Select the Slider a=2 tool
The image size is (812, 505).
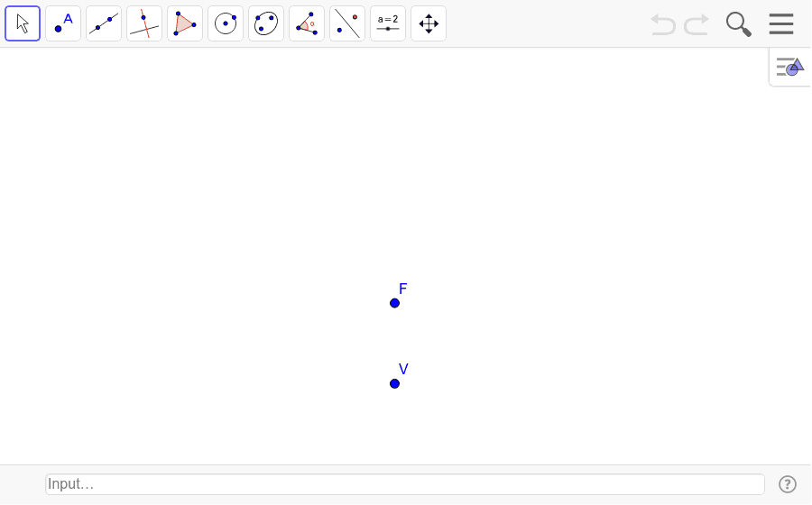pos(388,23)
